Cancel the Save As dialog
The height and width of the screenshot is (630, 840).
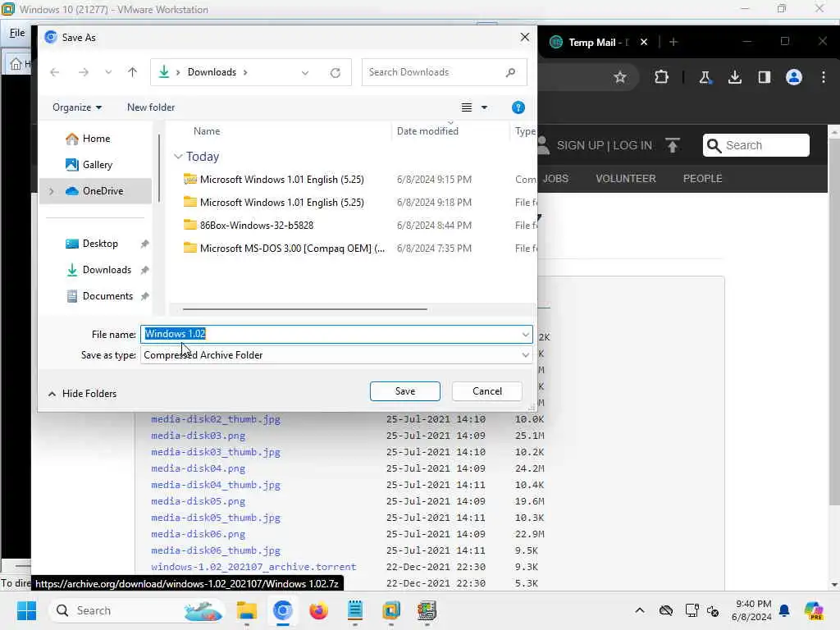click(487, 391)
